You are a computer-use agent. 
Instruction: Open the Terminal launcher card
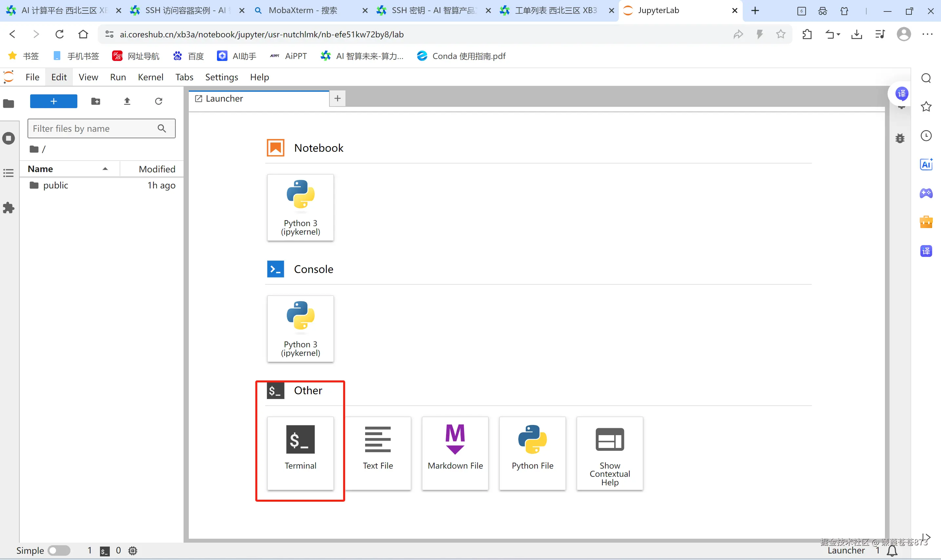click(x=300, y=453)
